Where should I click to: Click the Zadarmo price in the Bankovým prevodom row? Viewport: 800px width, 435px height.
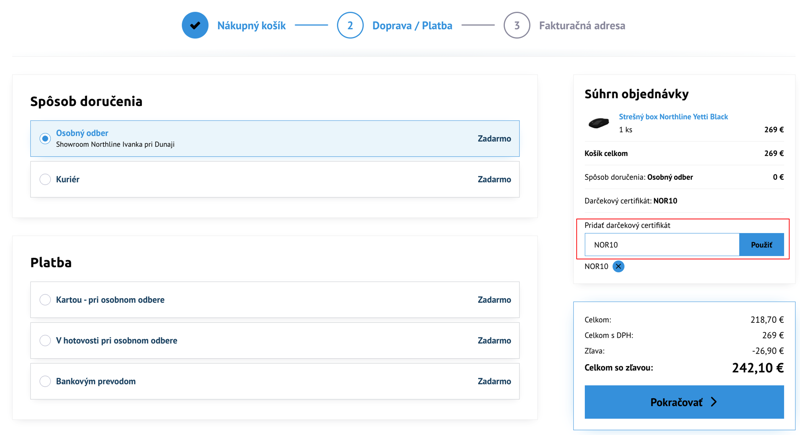point(494,382)
